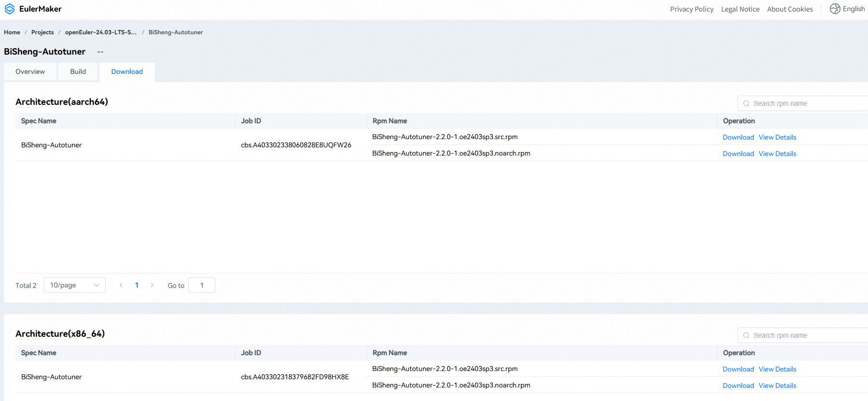Click the Go to page number field
The image size is (868, 401).
coord(202,285)
